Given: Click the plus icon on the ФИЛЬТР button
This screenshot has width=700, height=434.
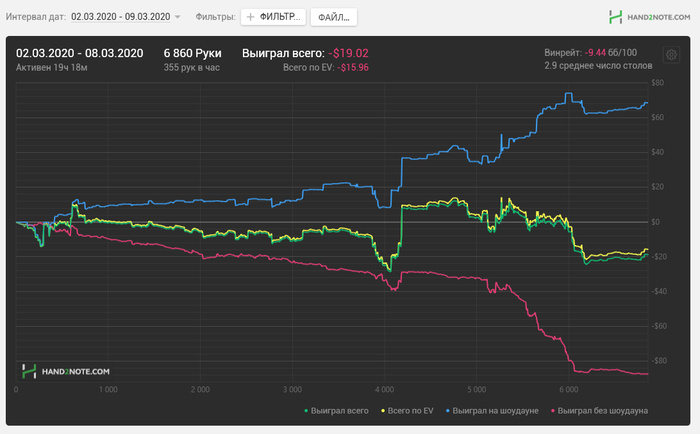Looking at the screenshot, I should tap(250, 17).
